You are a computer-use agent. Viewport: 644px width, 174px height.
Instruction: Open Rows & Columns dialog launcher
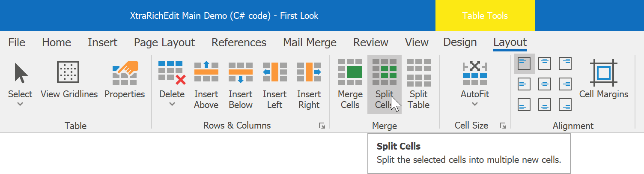[322, 126]
